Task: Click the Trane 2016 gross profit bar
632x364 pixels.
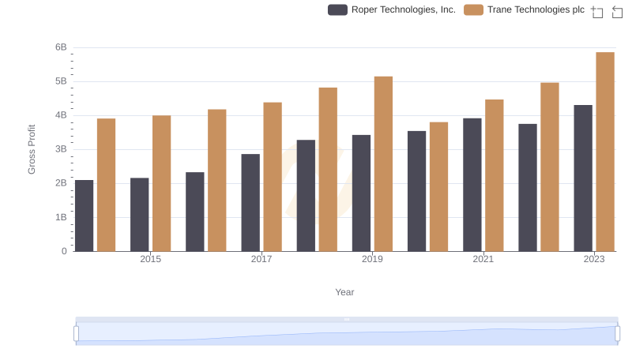Action: coord(216,180)
